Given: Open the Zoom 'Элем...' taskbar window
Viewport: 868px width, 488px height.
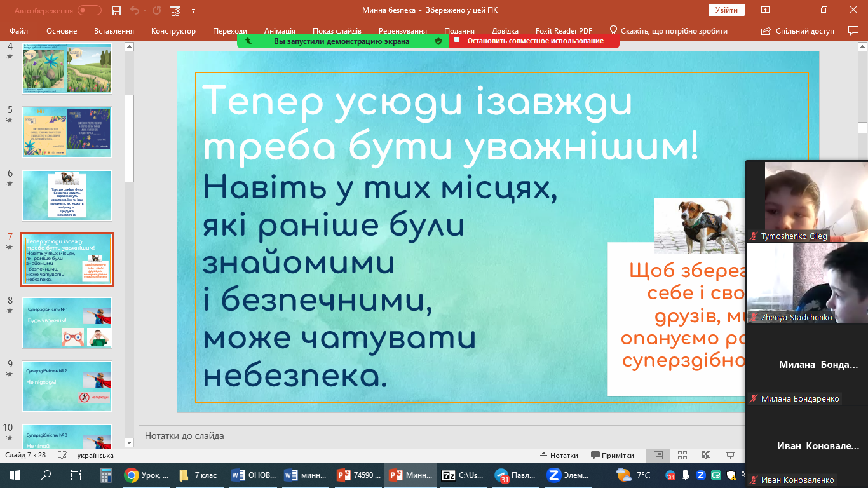Looking at the screenshot, I should point(568,475).
